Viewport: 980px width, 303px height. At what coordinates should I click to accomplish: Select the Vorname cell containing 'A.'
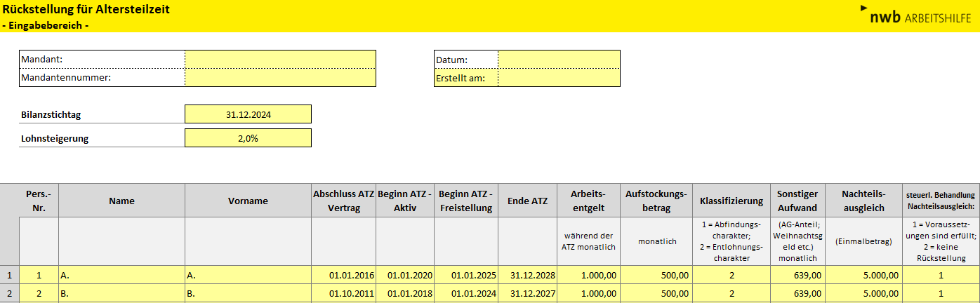click(x=248, y=276)
